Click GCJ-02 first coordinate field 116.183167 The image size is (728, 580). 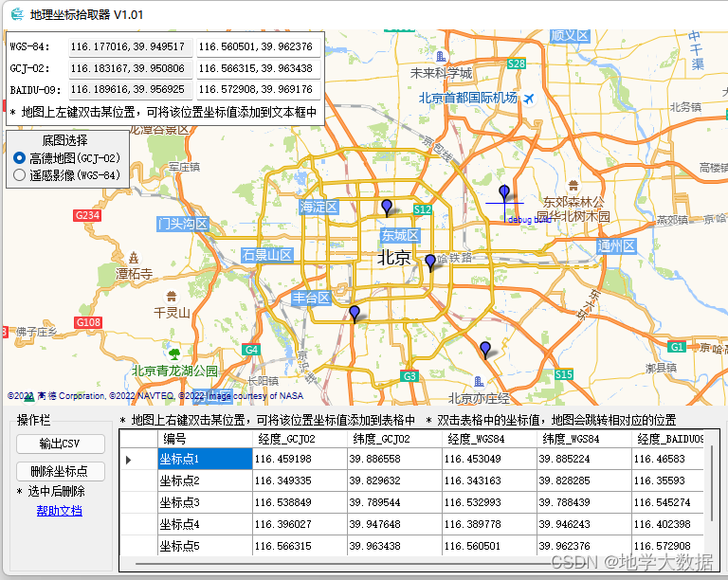click(x=131, y=68)
